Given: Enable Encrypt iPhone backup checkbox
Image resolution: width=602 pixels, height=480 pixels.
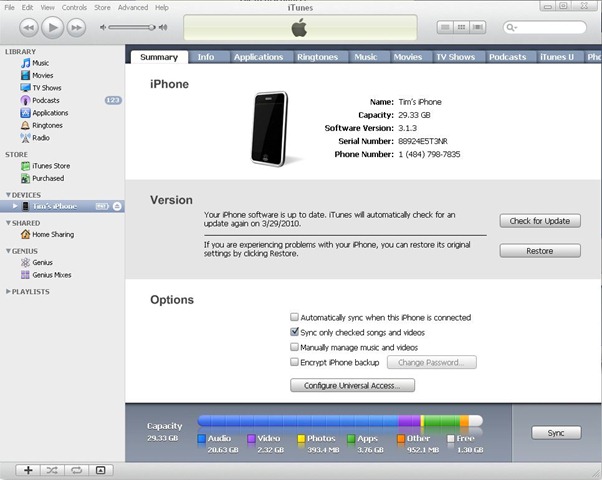Looking at the screenshot, I should (x=294, y=362).
